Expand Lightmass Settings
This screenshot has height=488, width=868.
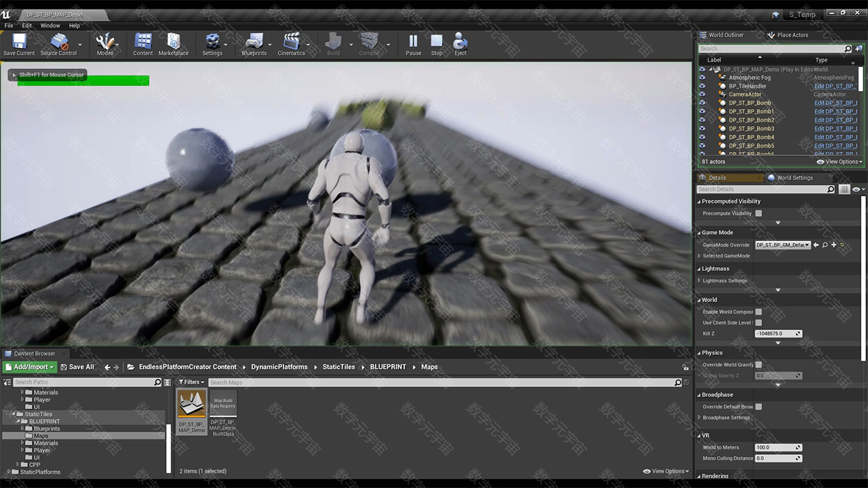click(699, 281)
